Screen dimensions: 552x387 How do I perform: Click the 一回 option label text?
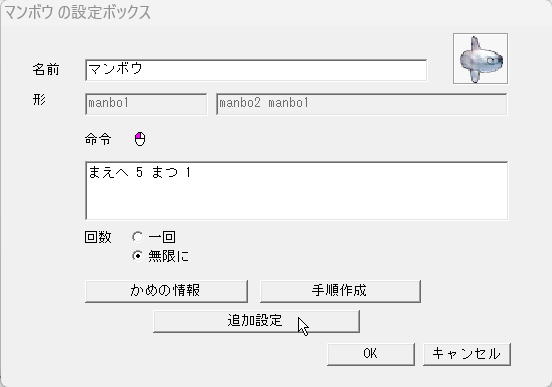click(162, 237)
